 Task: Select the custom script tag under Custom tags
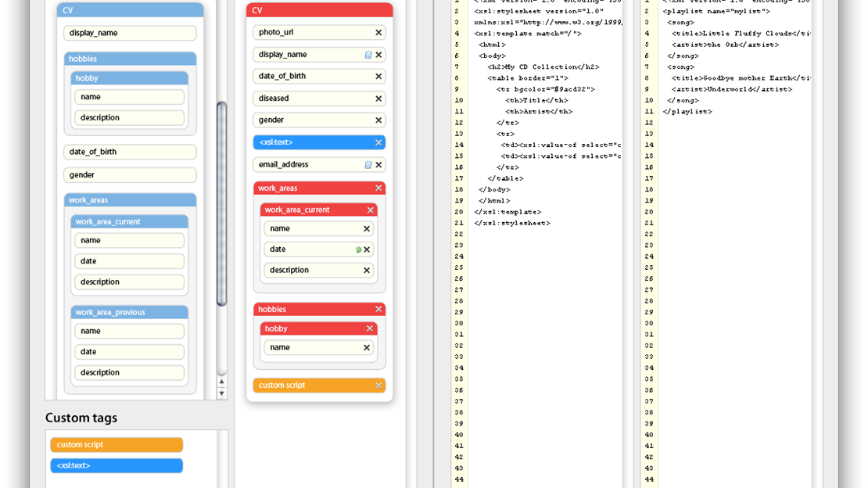coord(117,445)
